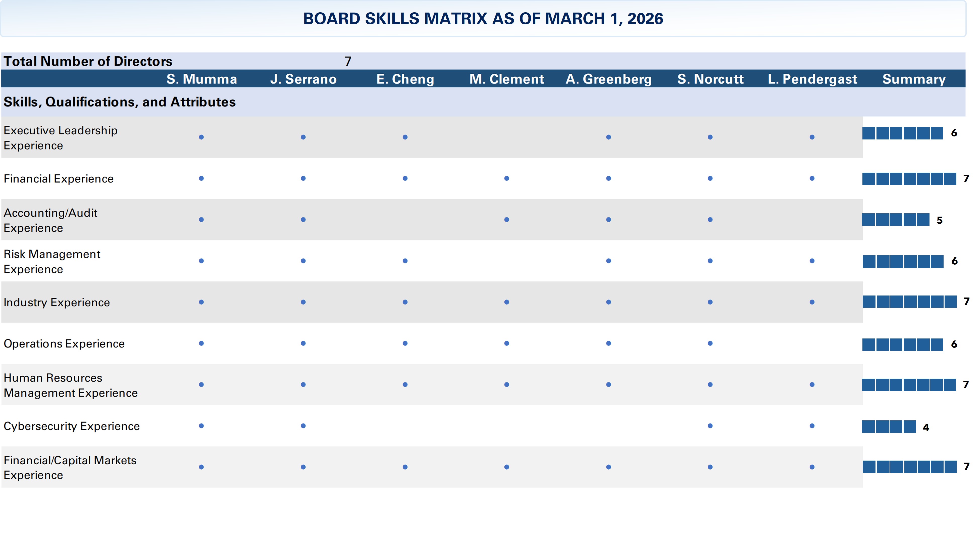Click the Risk Management summary bar
This screenshot has width=980, height=542.
[x=903, y=262]
